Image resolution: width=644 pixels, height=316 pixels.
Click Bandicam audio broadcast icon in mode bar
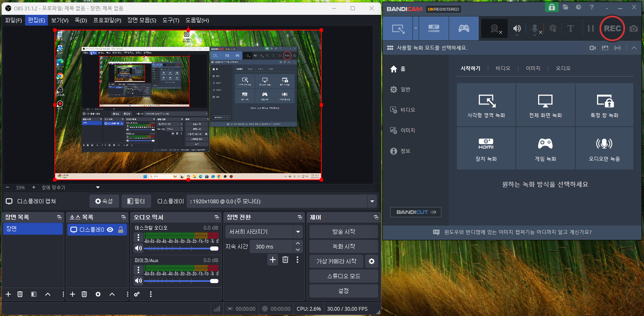(617, 48)
